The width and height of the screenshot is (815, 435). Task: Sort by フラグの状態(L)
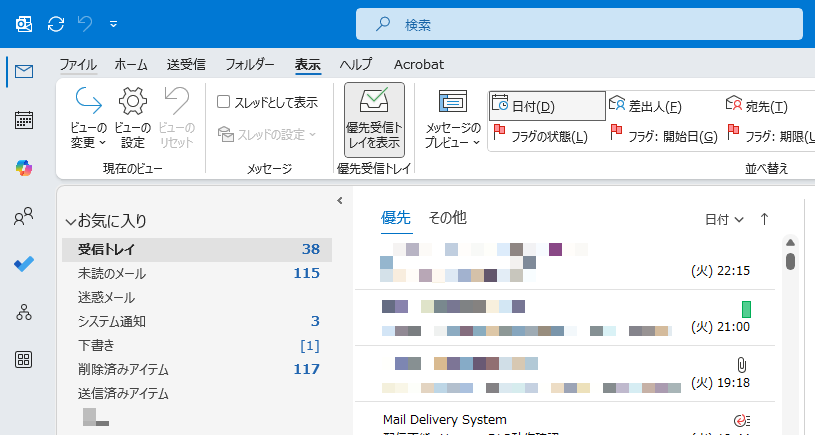[541, 136]
